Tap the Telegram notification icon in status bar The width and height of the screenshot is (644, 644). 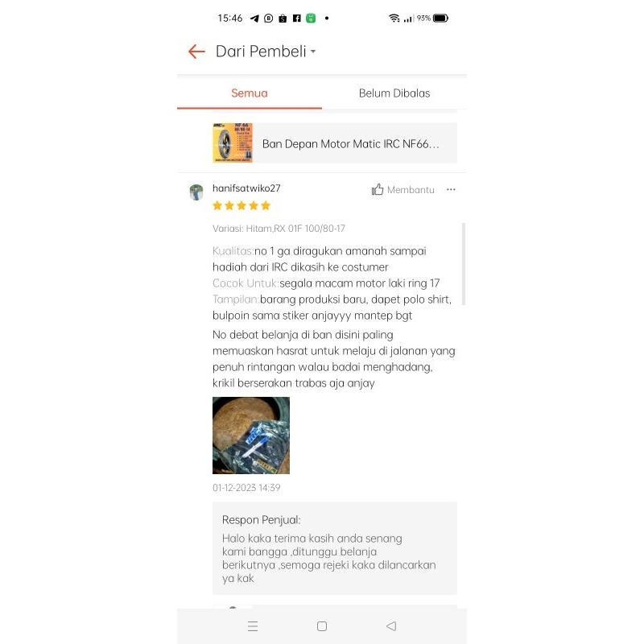click(254, 19)
